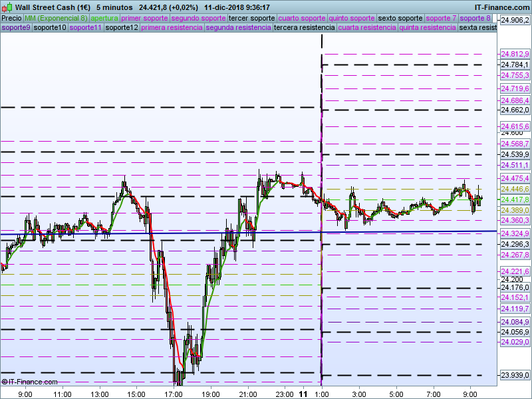
Task: Select the soporte 8 label
Action: pos(475,18)
